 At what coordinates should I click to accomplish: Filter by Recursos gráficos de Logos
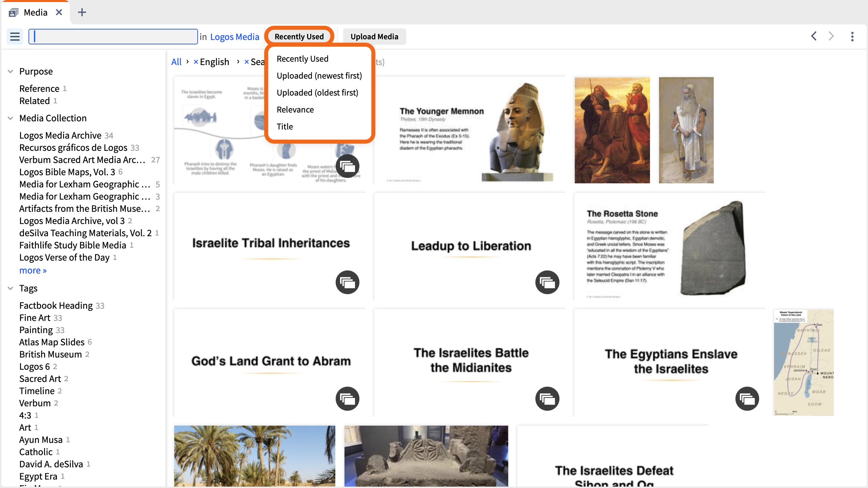point(73,148)
